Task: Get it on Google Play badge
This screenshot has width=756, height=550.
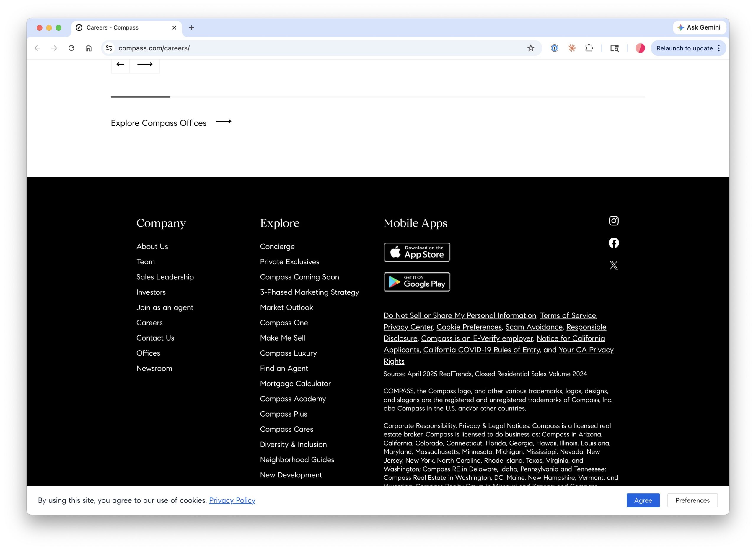Action: 417,282
